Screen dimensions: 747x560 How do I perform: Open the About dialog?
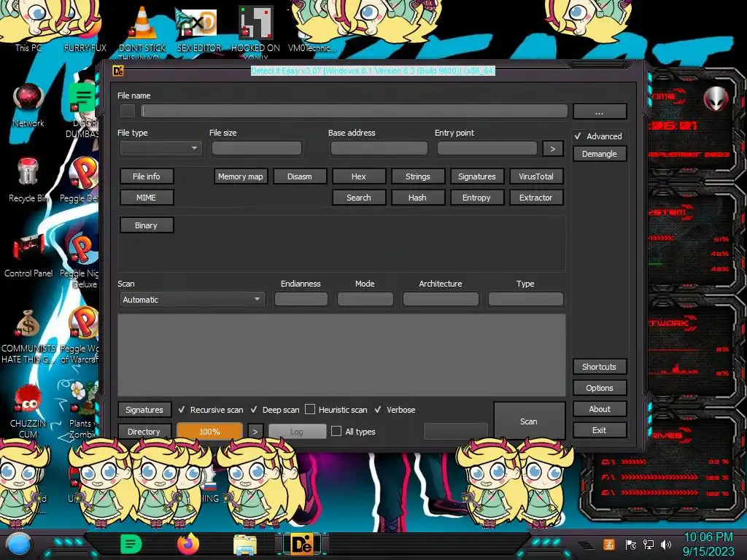pos(600,409)
